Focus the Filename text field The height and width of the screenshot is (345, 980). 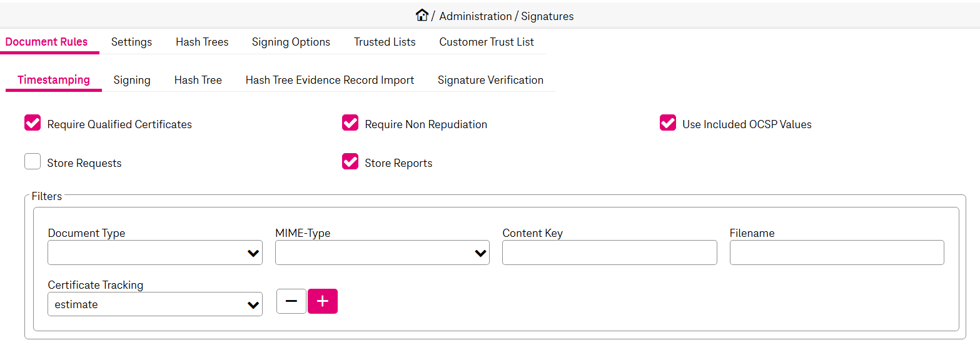tap(837, 253)
